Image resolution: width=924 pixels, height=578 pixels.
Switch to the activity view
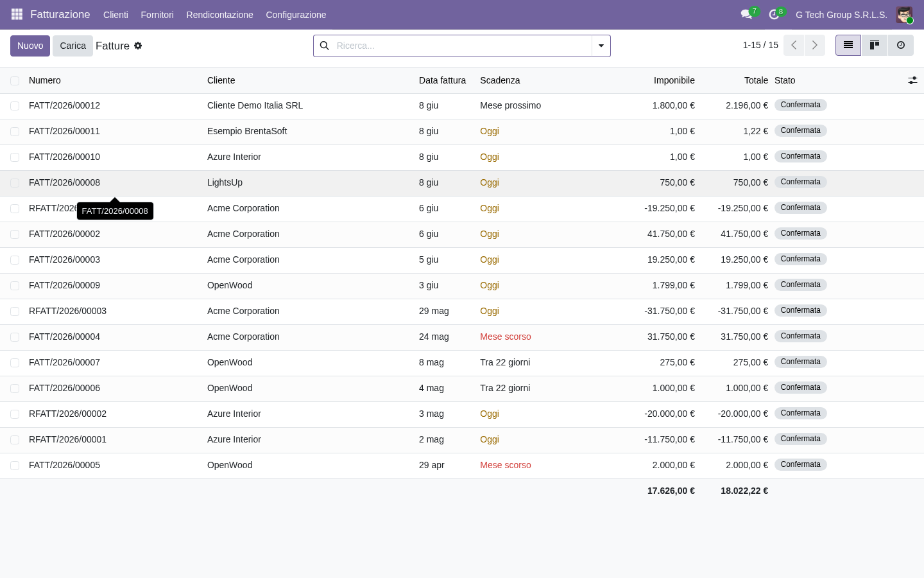pos(901,46)
